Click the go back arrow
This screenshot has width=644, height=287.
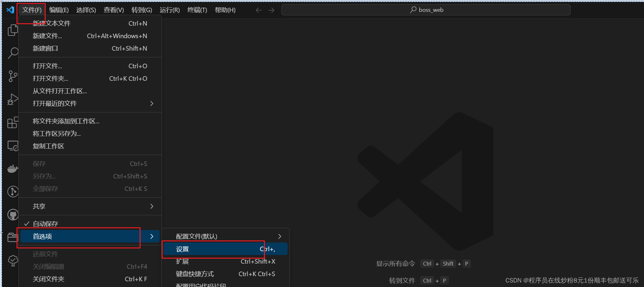click(259, 10)
